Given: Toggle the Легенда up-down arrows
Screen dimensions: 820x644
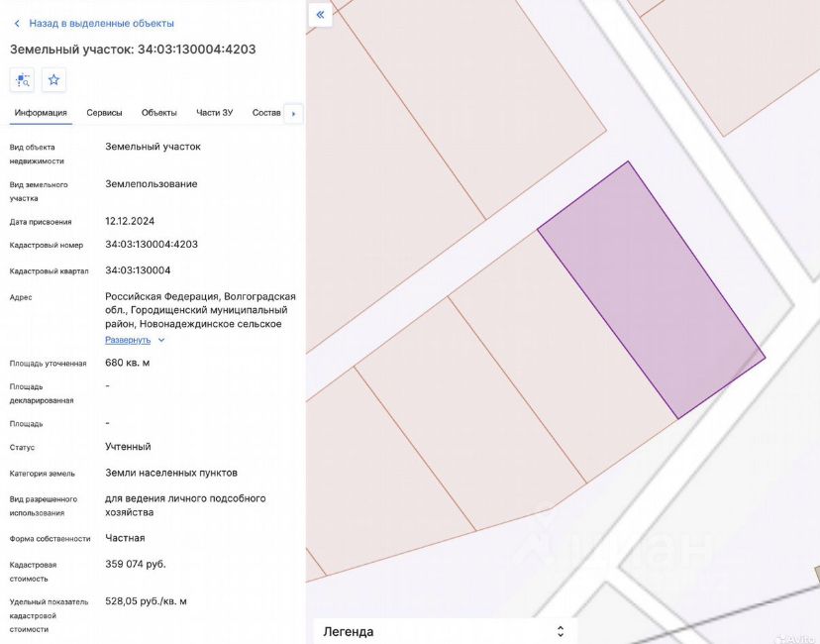Looking at the screenshot, I should [x=561, y=631].
